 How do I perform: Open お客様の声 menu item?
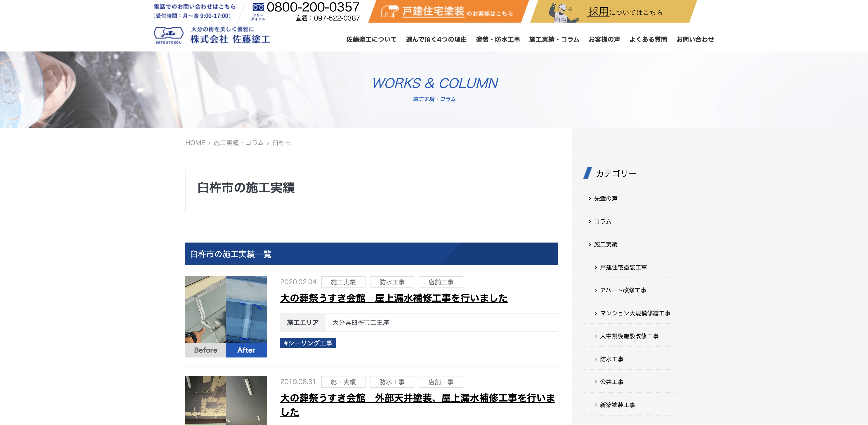pyautogui.click(x=604, y=39)
